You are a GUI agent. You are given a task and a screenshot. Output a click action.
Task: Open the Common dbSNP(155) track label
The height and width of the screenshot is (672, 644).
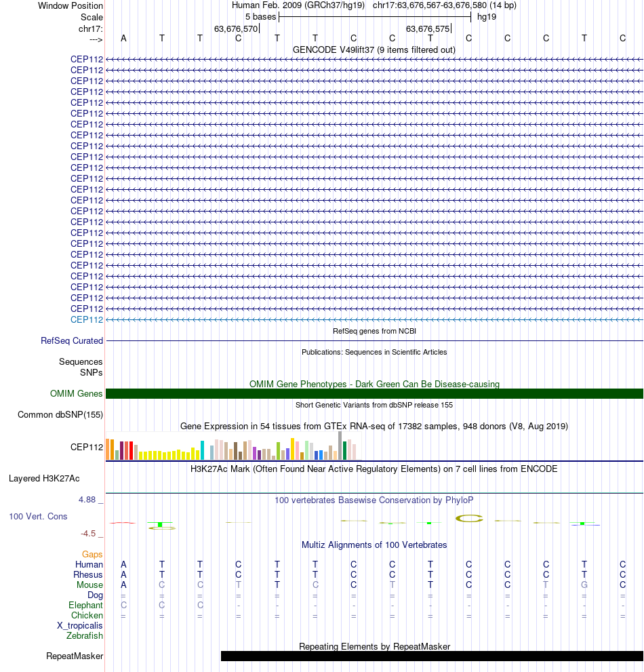[x=60, y=414]
